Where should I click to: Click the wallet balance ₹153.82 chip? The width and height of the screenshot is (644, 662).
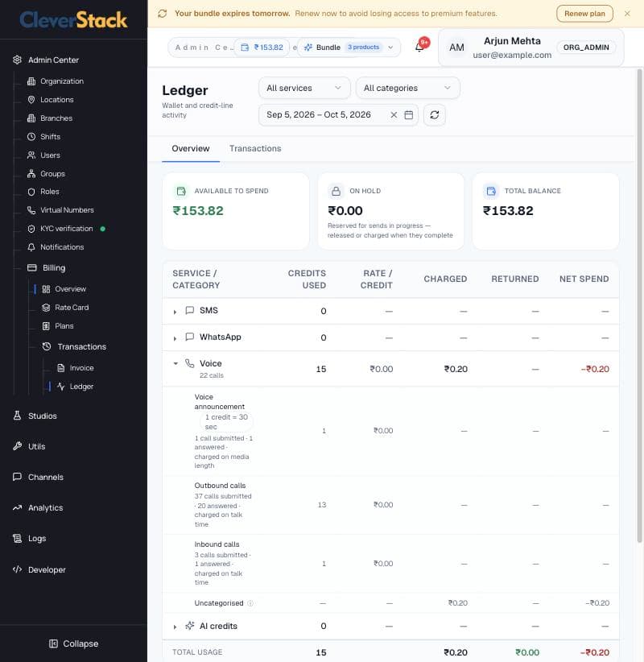[262, 48]
